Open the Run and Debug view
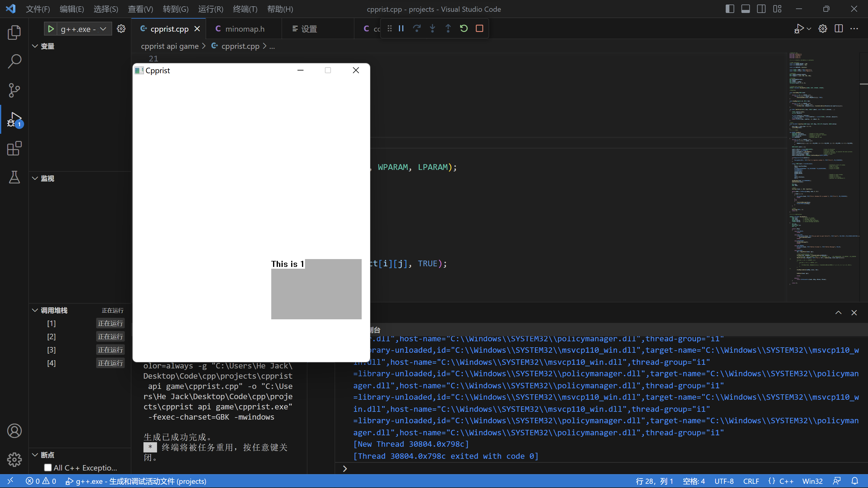The width and height of the screenshot is (868, 488). pyautogui.click(x=14, y=120)
